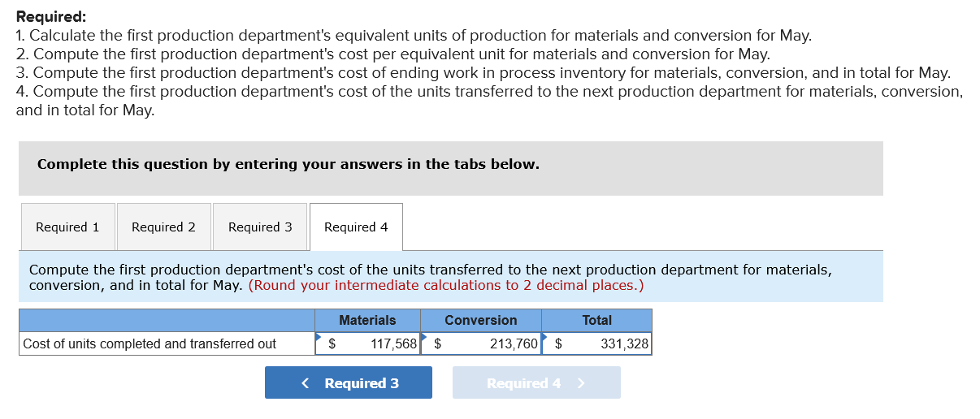
Task: Click the dollar sign in Total cell
Action: (558, 344)
